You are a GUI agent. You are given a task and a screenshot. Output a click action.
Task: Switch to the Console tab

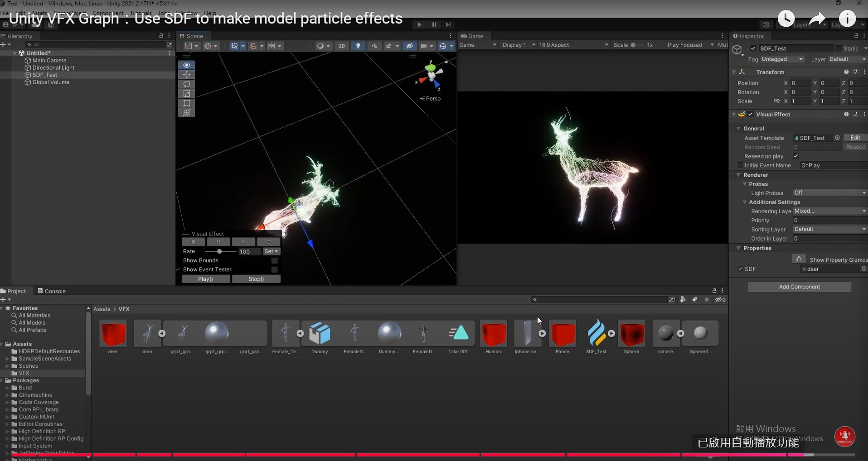click(52, 291)
